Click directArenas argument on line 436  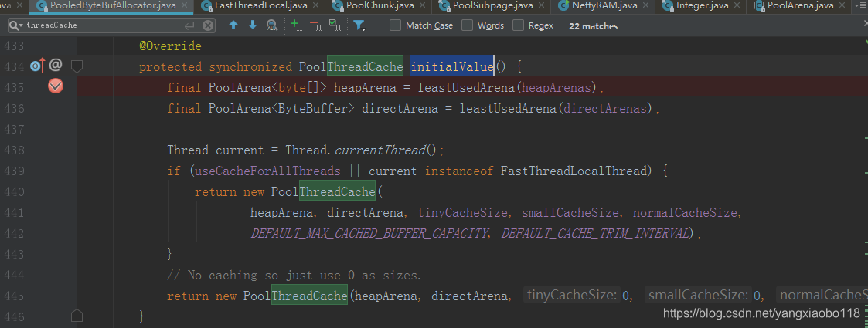coord(604,108)
